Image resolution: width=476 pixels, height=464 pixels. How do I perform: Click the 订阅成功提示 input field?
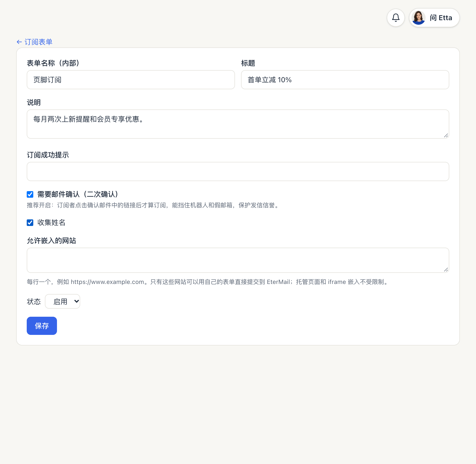click(x=238, y=171)
